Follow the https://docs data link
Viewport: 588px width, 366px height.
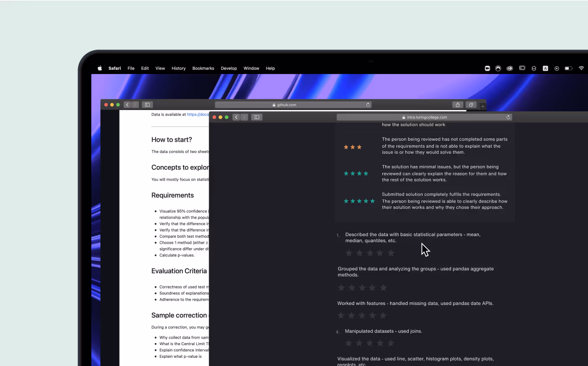[198, 114]
